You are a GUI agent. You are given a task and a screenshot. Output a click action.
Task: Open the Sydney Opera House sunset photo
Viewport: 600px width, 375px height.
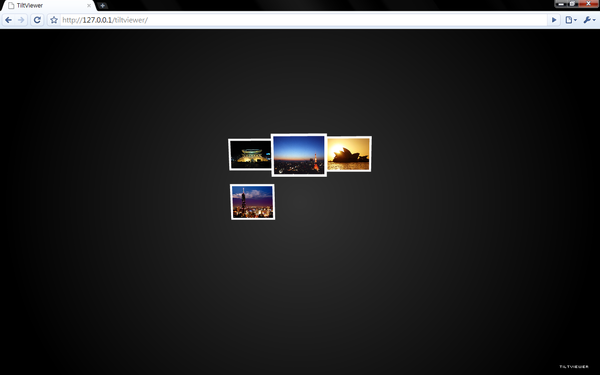pos(349,154)
